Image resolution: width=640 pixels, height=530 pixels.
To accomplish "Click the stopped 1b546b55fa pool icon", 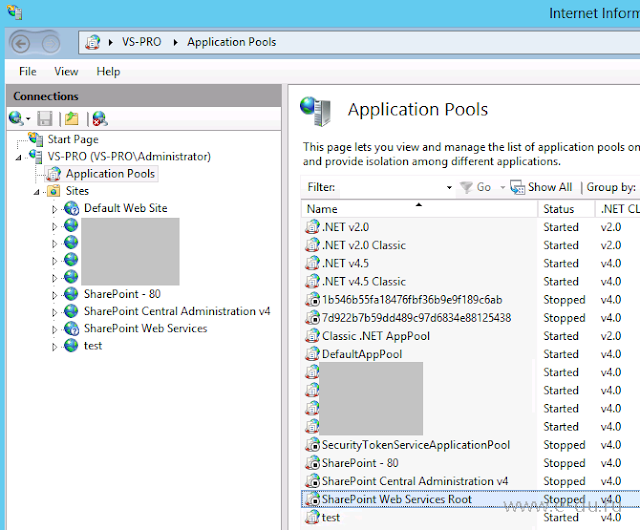I will (x=312, y=299).
